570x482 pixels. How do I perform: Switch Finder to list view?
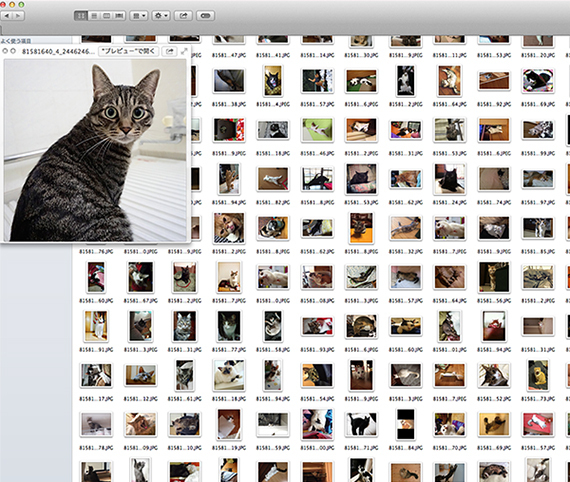click(x=94, y=16)
